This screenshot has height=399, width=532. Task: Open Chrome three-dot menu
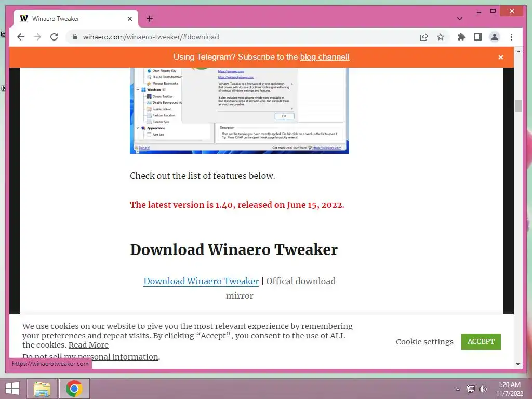(511, 37)
